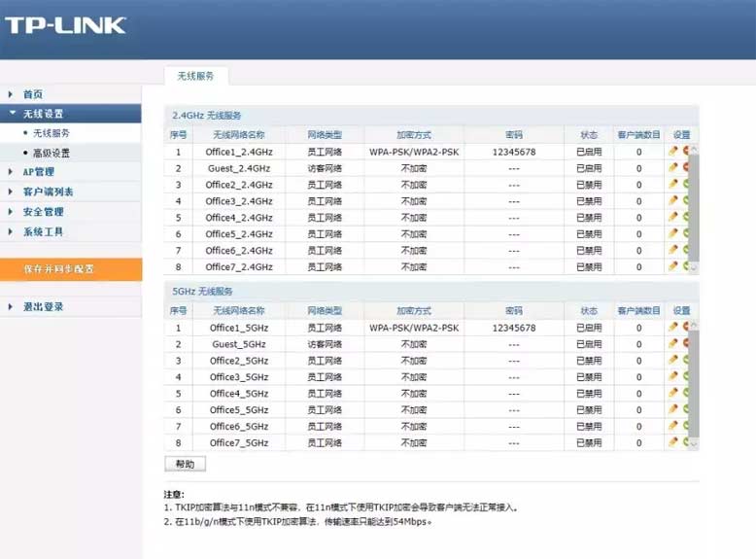Click 访客网络 in the Guest_5GHz row
This screenshot has width=756, height=559.
(x=325, y=344)
